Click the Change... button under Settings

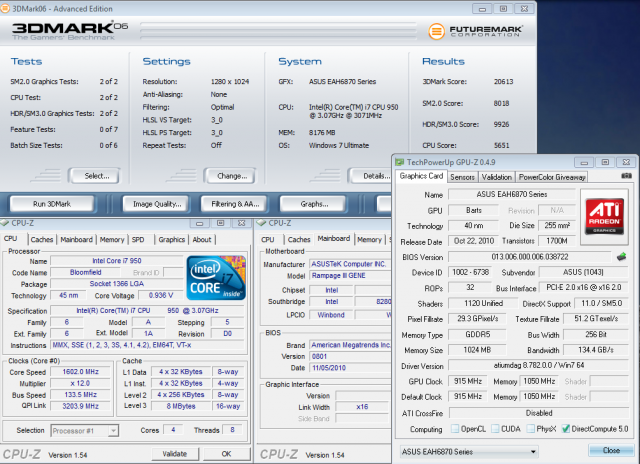[x=231, y=176]
